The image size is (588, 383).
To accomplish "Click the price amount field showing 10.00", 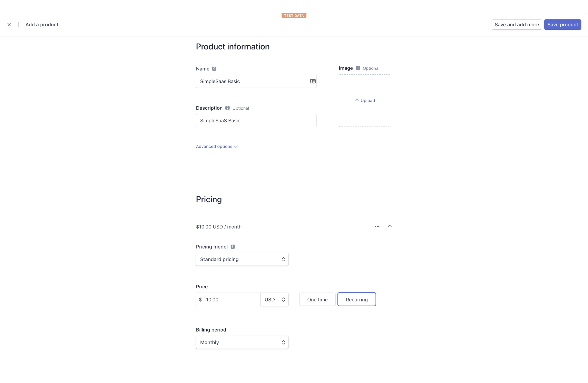I will 231,299.
